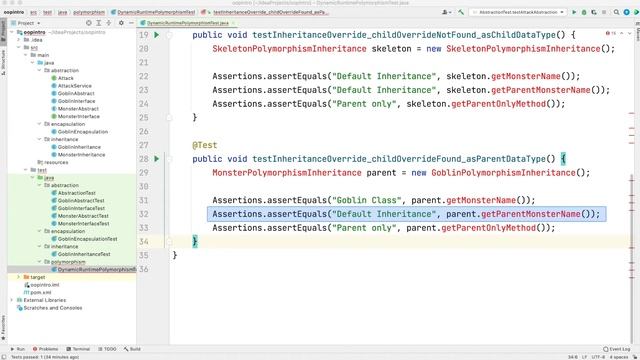Screen dimensions: 640x360
Task: Open Project panel settings gear
Action: [121, 23]
